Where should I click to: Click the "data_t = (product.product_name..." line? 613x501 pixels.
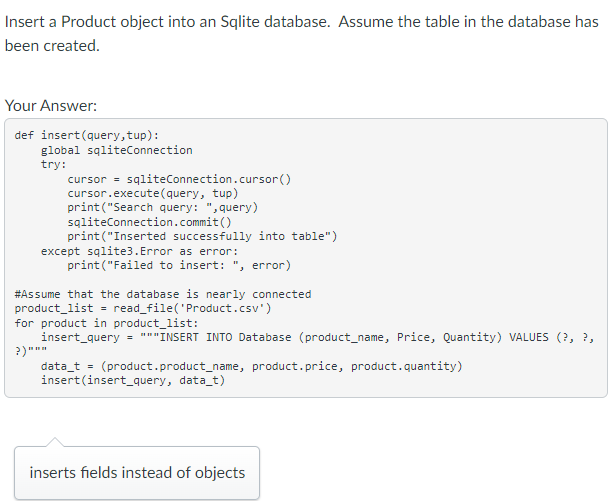click(251, 366)
